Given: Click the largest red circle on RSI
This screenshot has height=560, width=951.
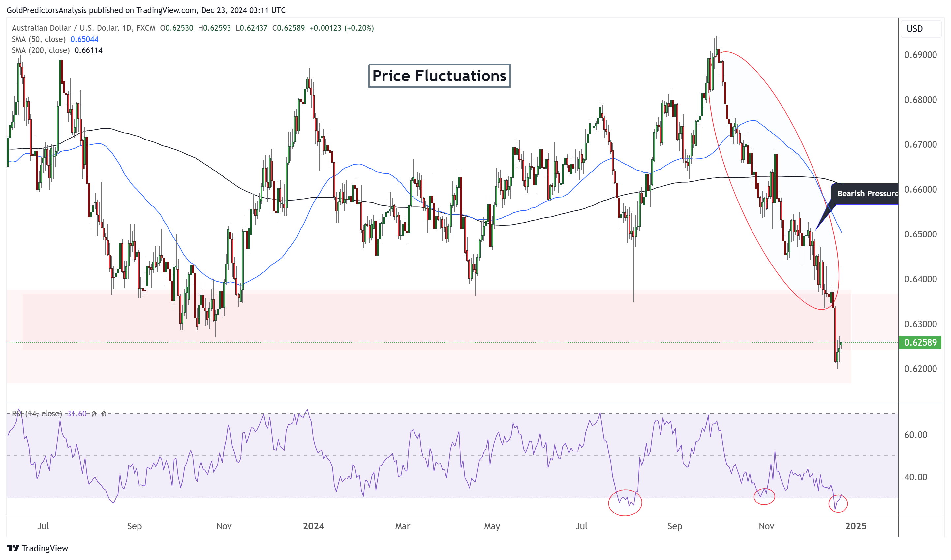Looking at the screenshot, I should pyautogui.click(x=625, y=503).
